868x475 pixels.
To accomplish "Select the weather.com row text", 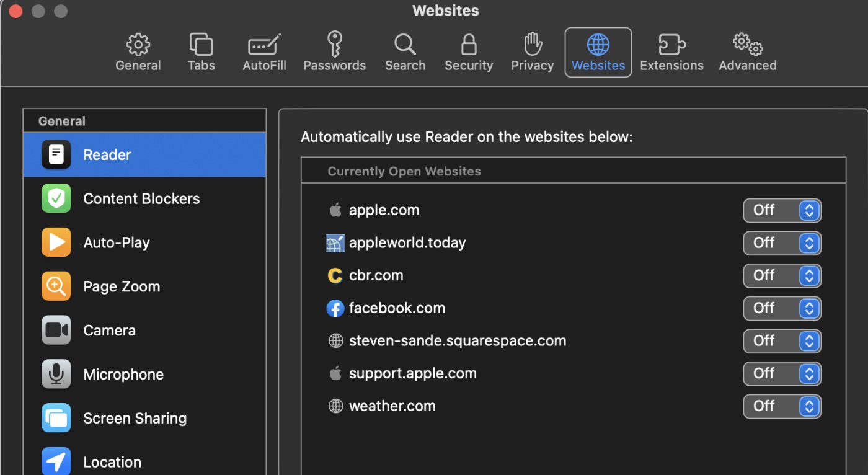I will coord(392,406).
